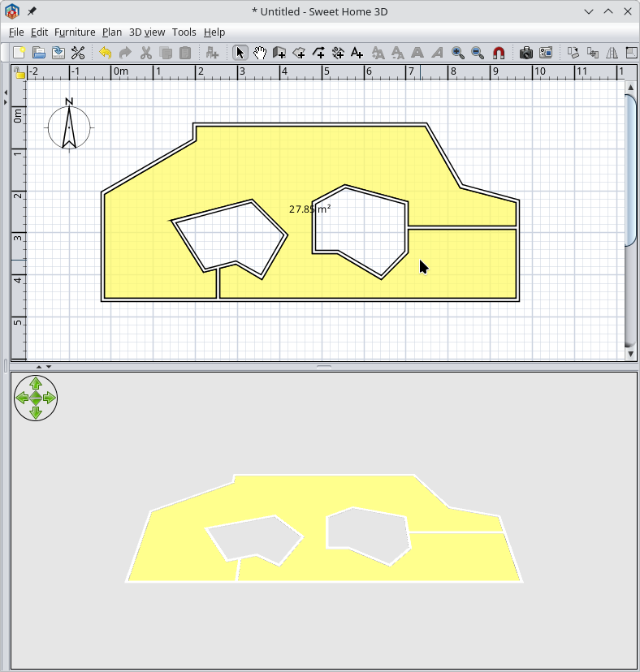Open the Furniture menu
This screenshot has width=640, height=672.
click(x=75, y=32)
